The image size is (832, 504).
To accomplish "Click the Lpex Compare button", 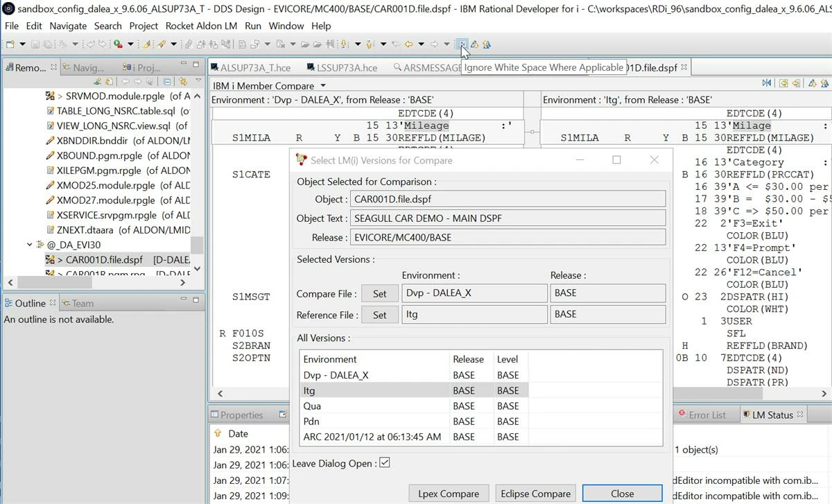I will point(449,494).
